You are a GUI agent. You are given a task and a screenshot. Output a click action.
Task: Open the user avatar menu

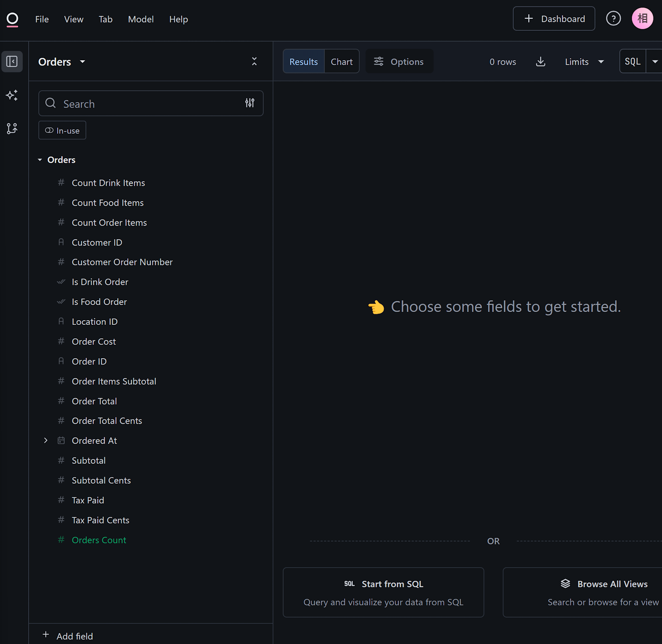click(x=642, y=19)
